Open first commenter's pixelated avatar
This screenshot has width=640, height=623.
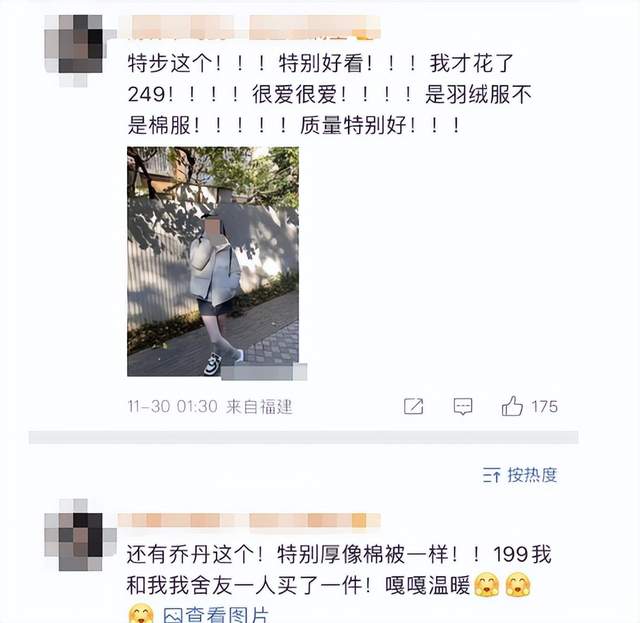80,50
